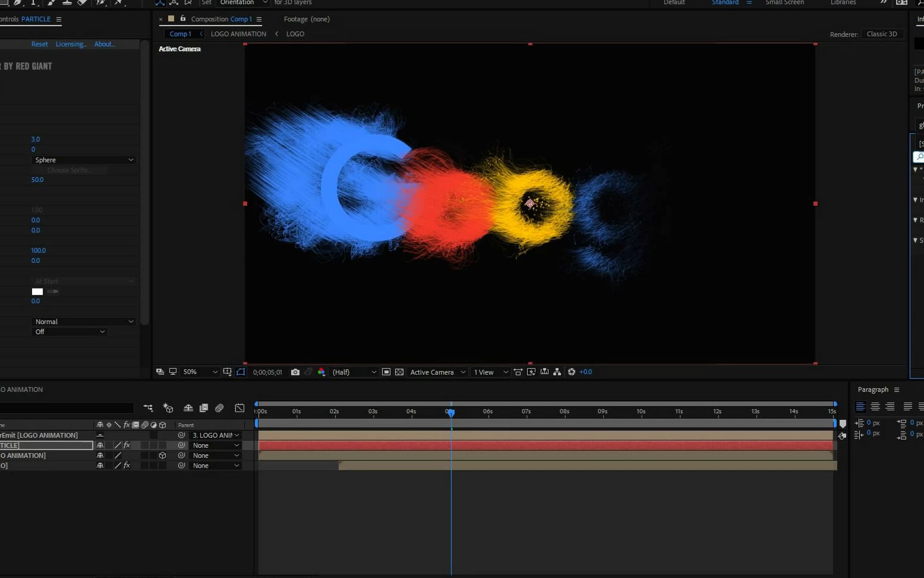
Task: Switch to LOGO ANIMATION breadcrumb tab
Action: (x=238, y=34)
